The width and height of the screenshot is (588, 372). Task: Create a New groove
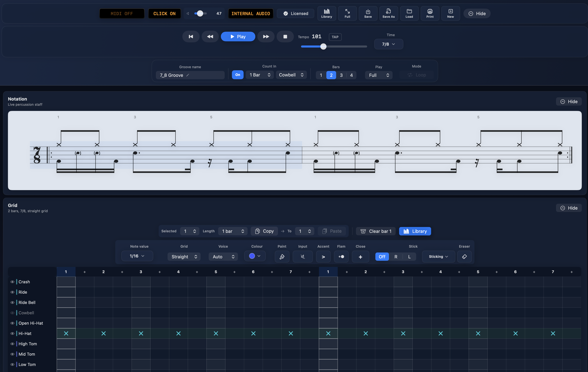tap(450, 13)
